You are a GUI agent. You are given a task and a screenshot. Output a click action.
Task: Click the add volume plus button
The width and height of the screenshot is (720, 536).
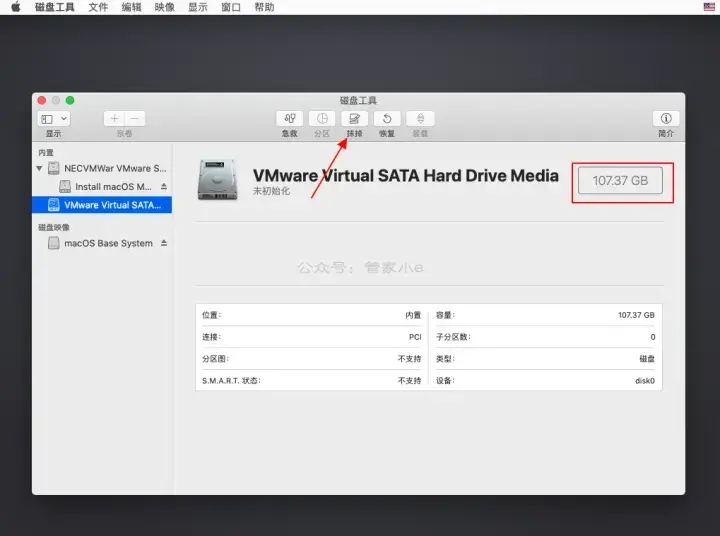click(114, 119)
